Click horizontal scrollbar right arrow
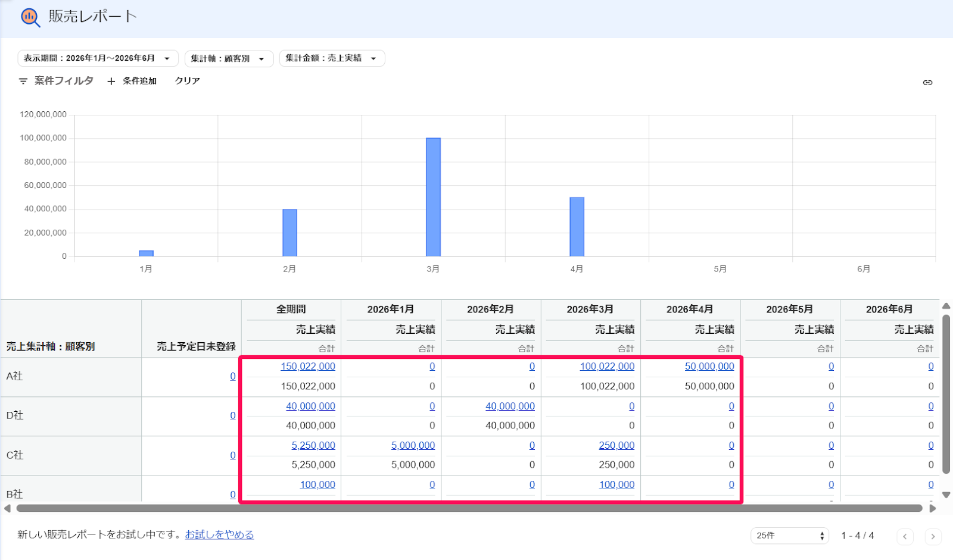The height and width of the screenshot is (560, 953). tap(933, 508)
